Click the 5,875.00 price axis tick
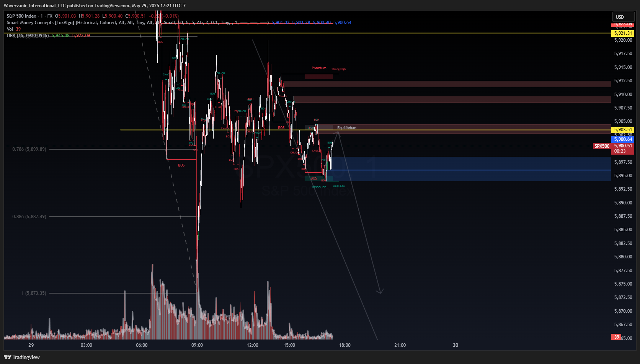This screenshot has height=364, width=640. (x=623, y=284)
